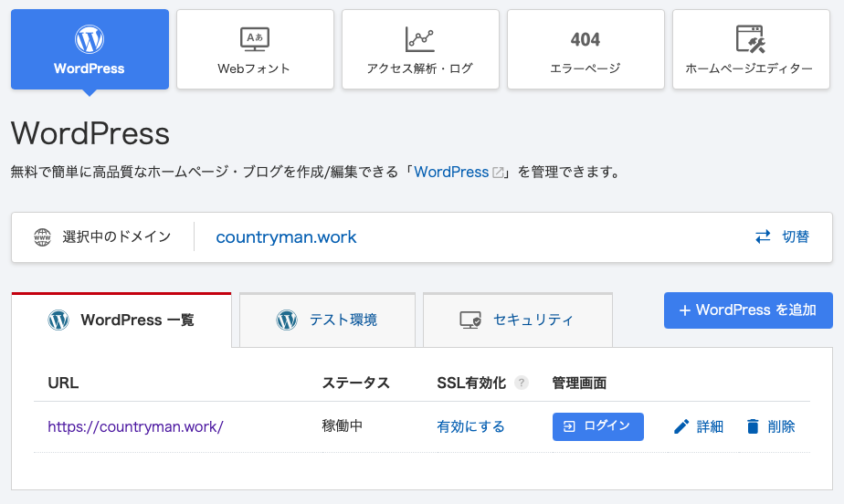Viewport: 844px width, 504px height.
Task: Click the ステータス column header
Action: (356, 383)
